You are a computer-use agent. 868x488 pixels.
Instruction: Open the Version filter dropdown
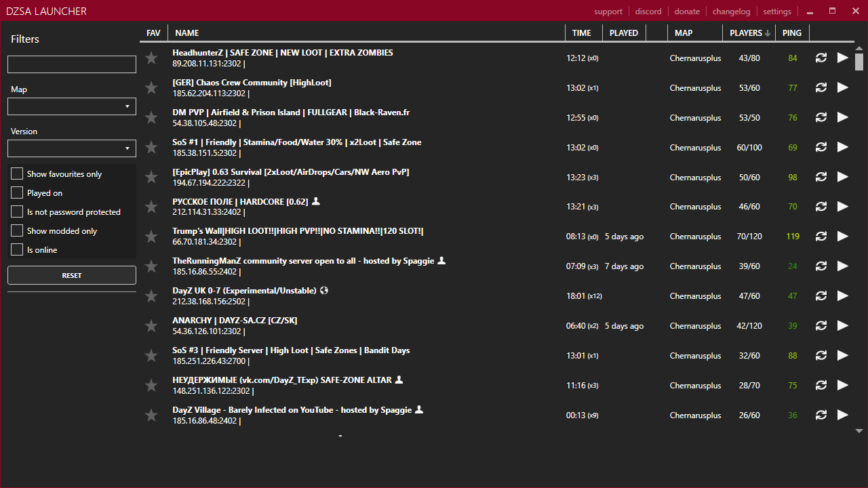coord(71,148)
